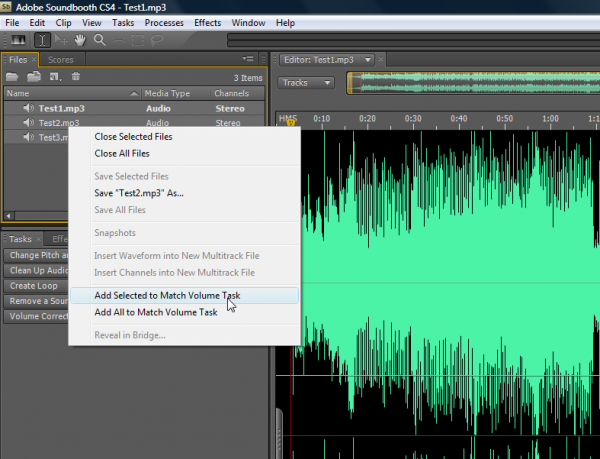Close the Tasks tab
This screenshot has width=600, height=459.
[38, 239]
